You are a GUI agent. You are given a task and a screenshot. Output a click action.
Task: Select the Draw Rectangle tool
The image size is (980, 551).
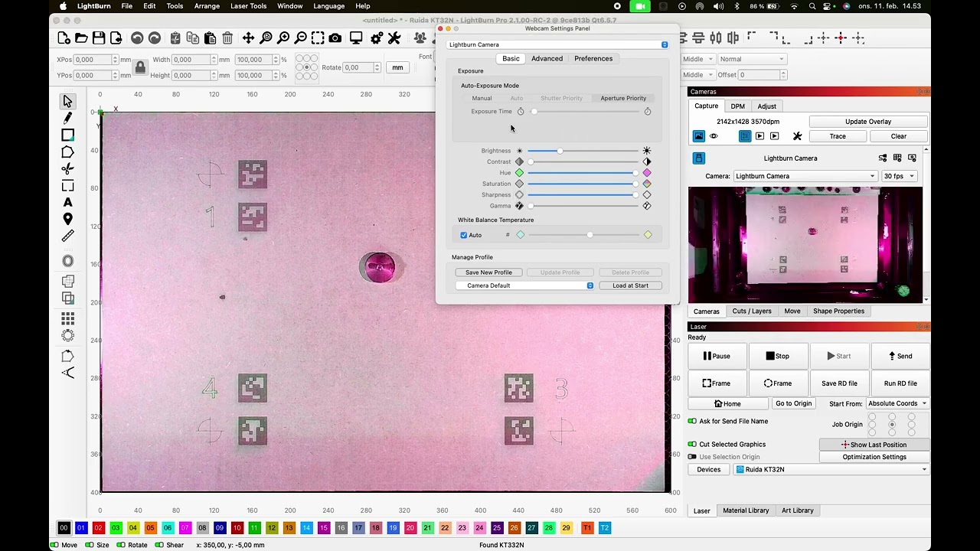67,135
